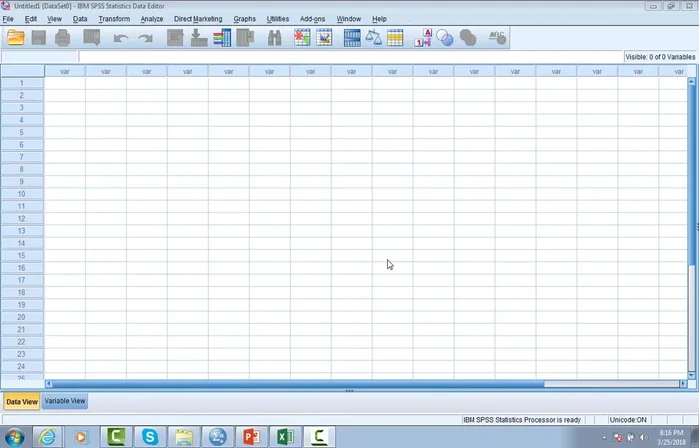
Task: Click 'IBM SPSS Statistics Processor is ready' status
Action: (x=522, y=420)
